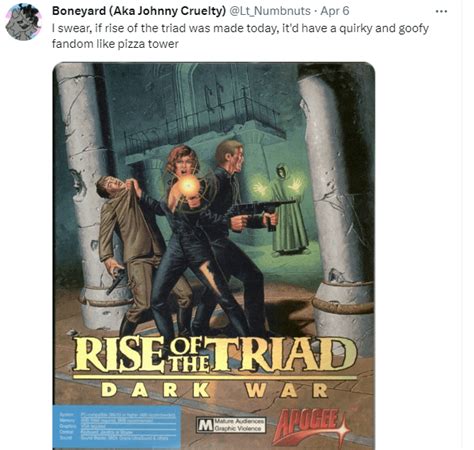Click Boneyard's profile avatar picture
This screenshot has height=450, width=474.
[23, 23]
